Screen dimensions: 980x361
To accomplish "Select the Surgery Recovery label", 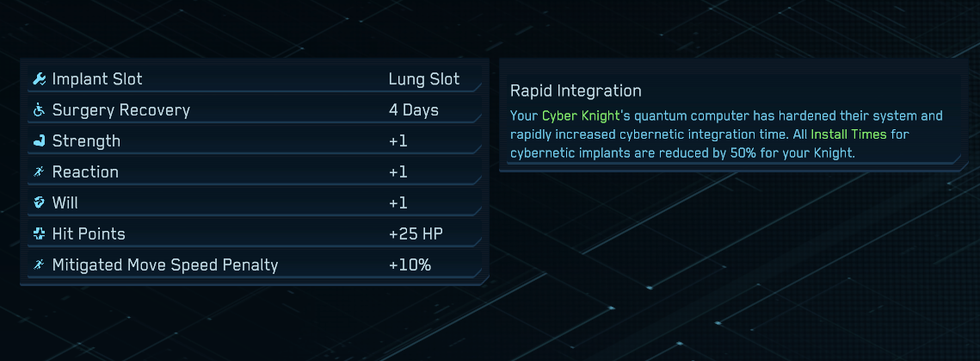I will click(x=121, y=110).
